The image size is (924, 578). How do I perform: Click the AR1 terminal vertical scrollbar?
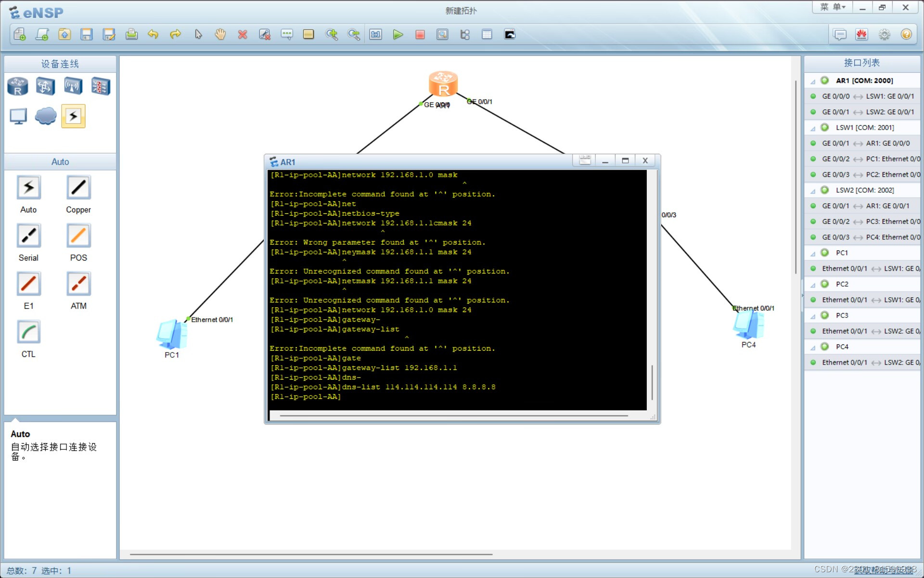652,382
